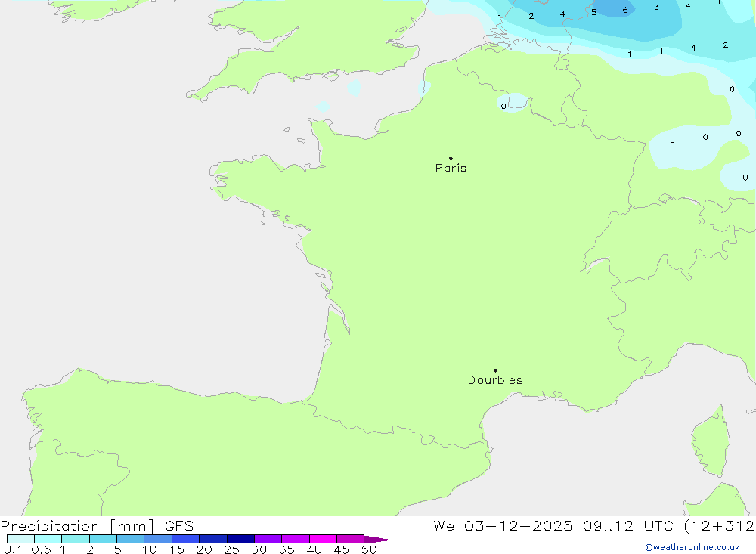Click the Precipitation [mm] title text
The width and height of the screenshot is (756, 554).
77,526
